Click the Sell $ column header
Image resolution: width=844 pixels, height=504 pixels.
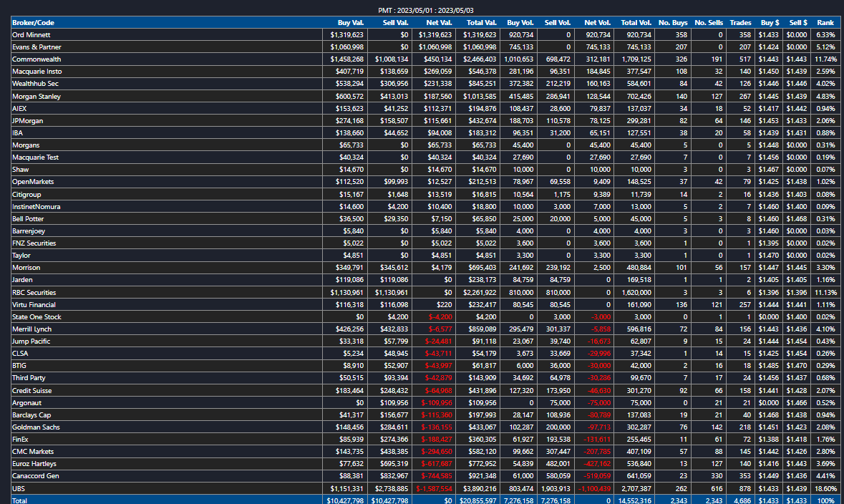[798, 23]
